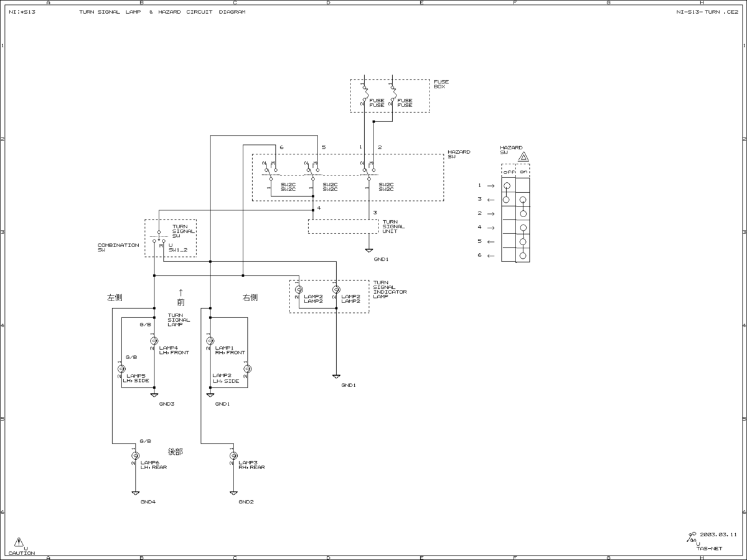Click the up arrow above 前
Screen dimensions: 747x560
coord(181,292)
